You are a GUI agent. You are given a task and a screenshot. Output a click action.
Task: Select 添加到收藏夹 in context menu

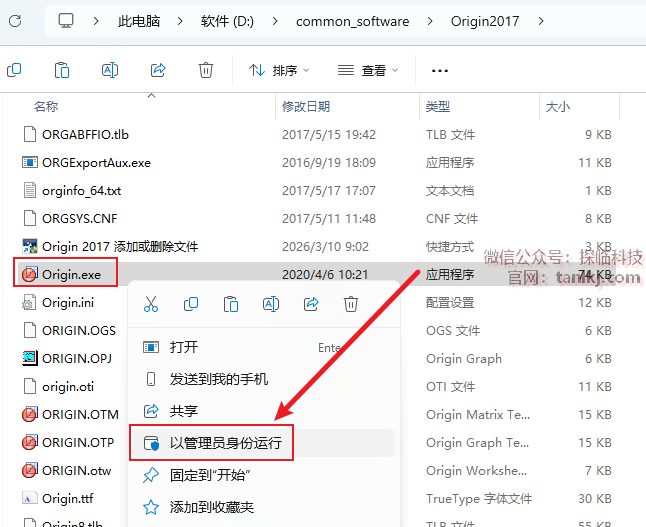coord(262,507)
